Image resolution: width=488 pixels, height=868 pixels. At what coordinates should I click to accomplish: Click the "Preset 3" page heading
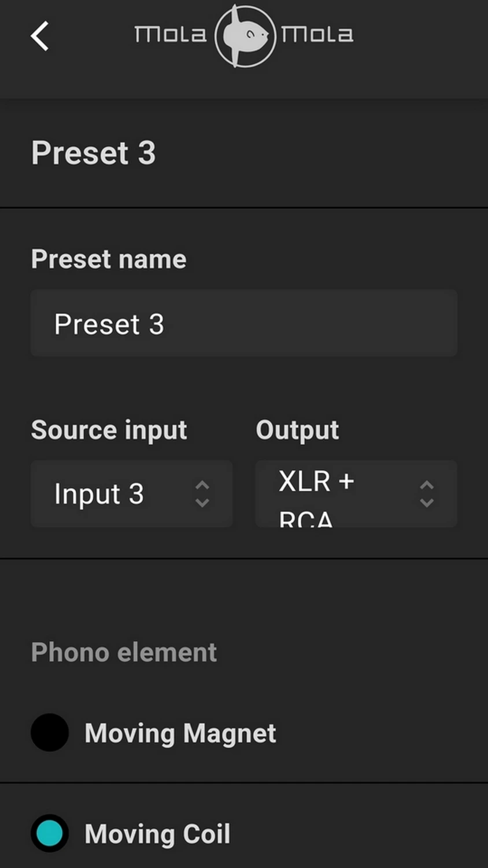(94, 153)
